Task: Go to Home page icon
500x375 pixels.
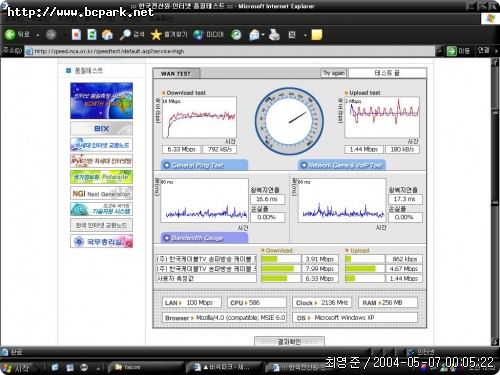Action: [107, 34]
